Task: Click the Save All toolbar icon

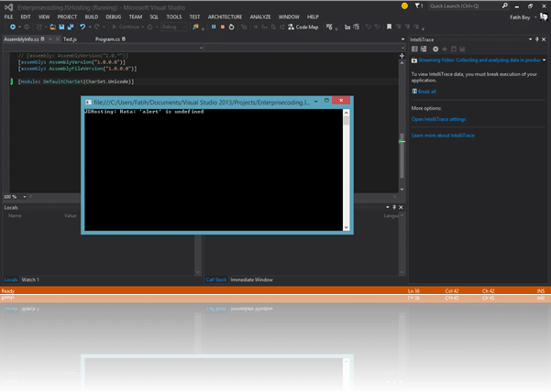Action: click(71, 27)
